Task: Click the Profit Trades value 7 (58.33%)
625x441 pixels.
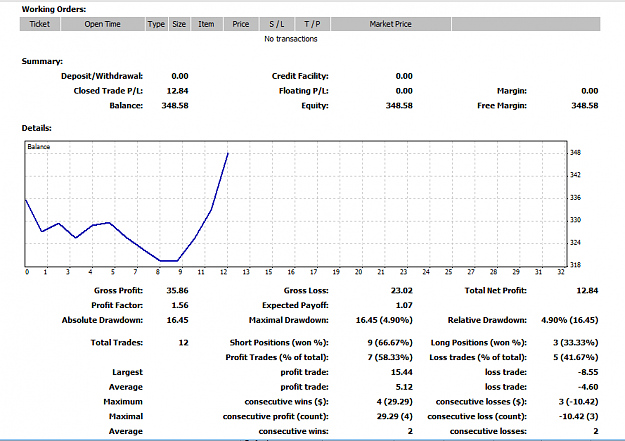Action: pyautogui.click(x=390, y=358)
